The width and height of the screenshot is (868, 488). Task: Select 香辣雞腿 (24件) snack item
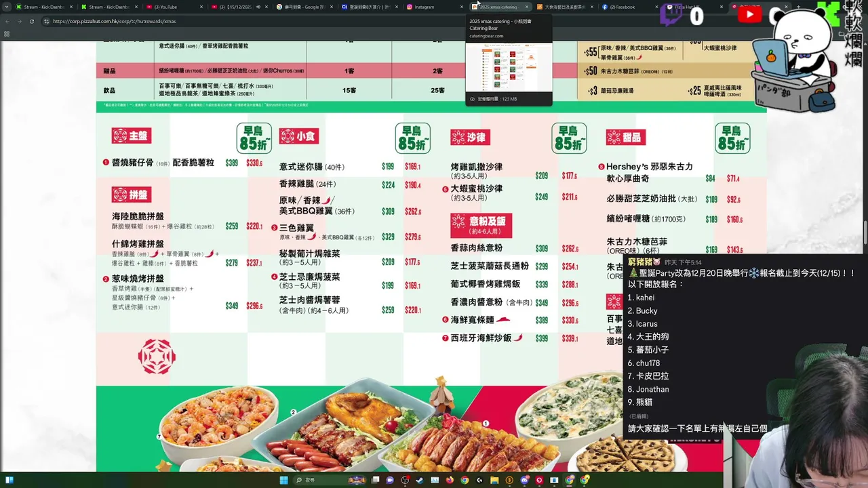point(308,184)
